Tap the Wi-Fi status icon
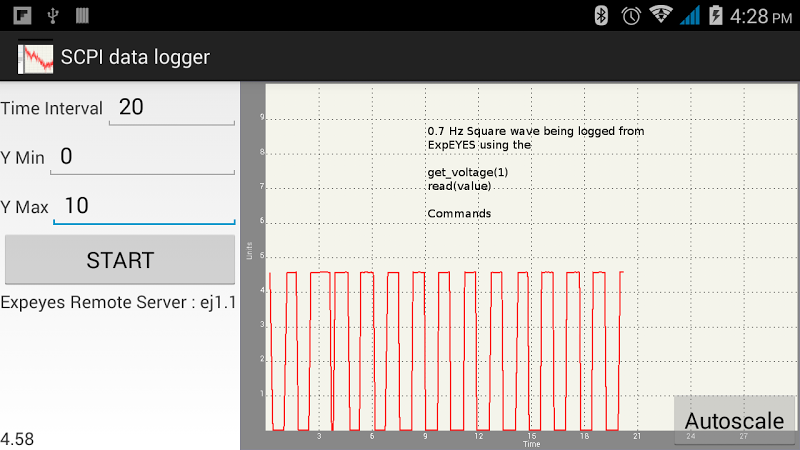800x450 pixels. click(661, 15)
